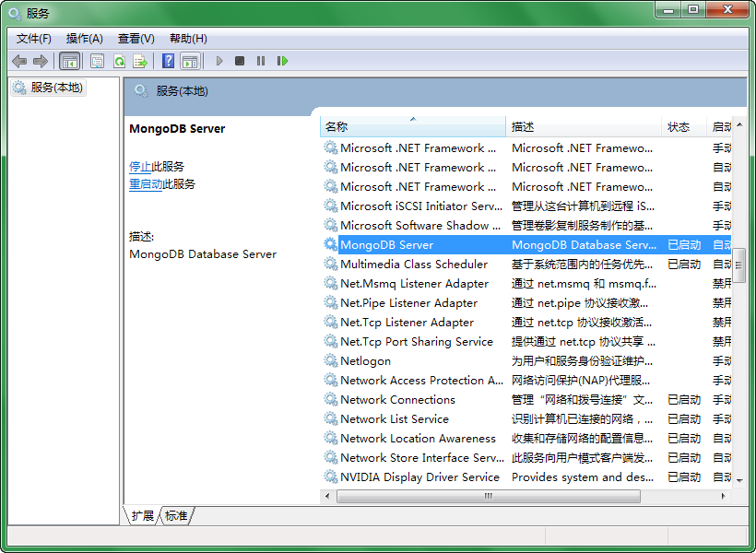
Task: Click the back arrow toolbar icon
Action: click(x=19, y=61)
